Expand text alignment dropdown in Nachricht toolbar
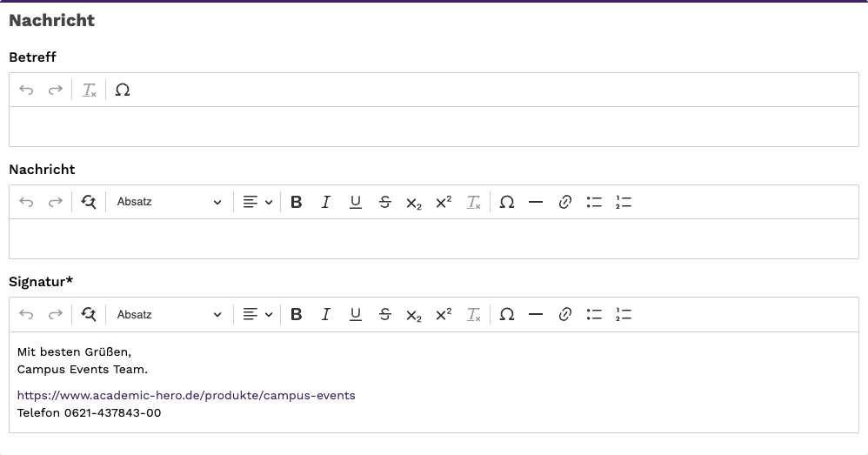Image resolution: width=868 pixels, height=455 pixels. [258, 202]
